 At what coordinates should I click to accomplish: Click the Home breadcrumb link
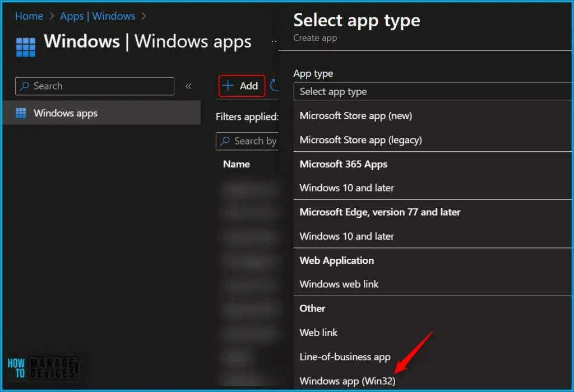tap(29, 16)
